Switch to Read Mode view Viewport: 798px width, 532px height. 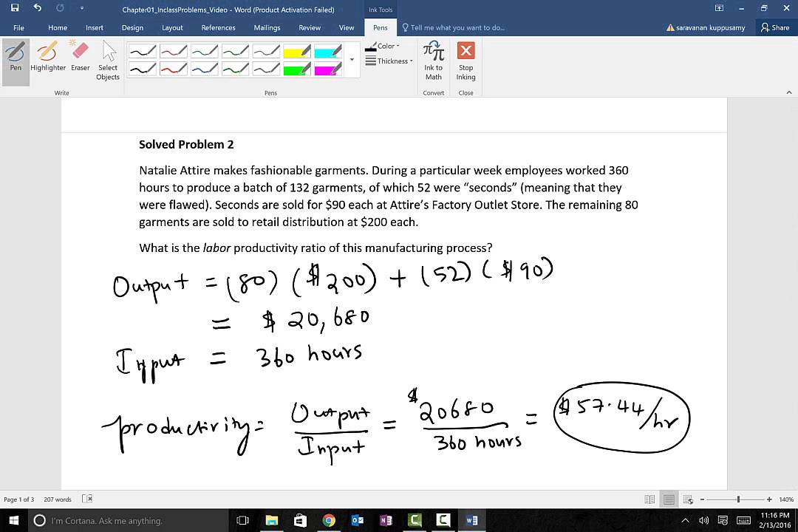tap(649, 499)
